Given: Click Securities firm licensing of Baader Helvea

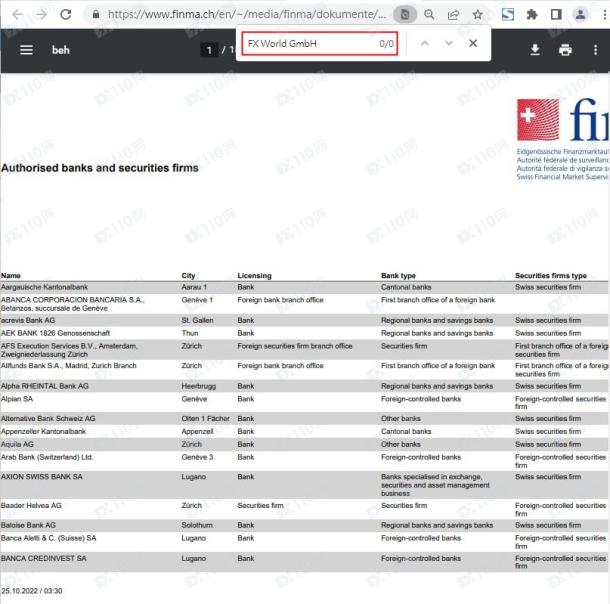Looking at the screenshot, I should (260, 505).
